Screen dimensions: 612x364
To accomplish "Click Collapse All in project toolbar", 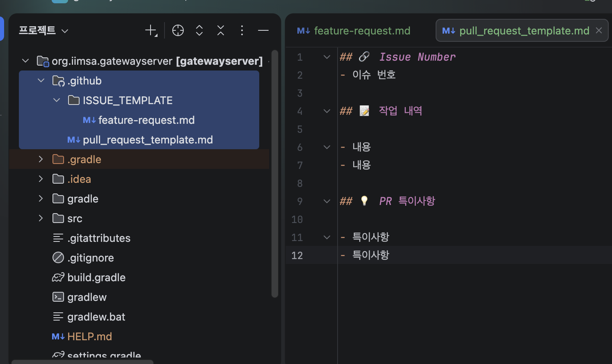I will [221, 31].
